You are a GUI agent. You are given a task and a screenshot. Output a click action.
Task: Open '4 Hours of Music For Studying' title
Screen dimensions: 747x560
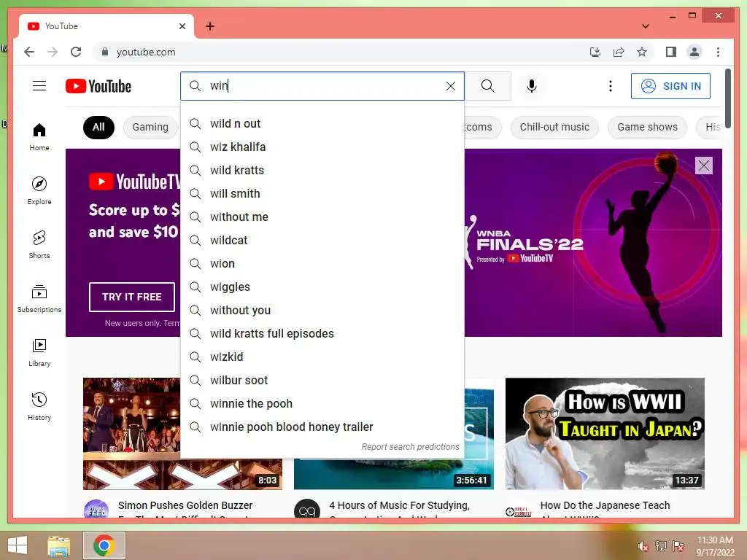(399, 506)
